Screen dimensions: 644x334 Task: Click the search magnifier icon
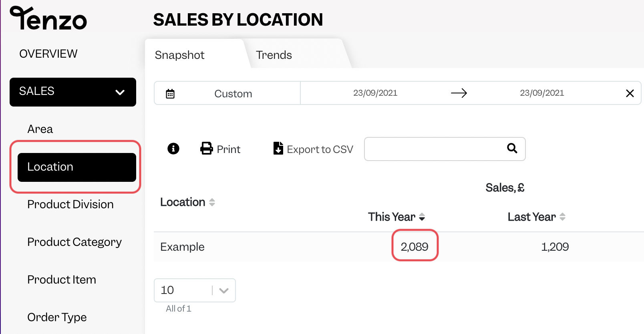coord(512,149)
